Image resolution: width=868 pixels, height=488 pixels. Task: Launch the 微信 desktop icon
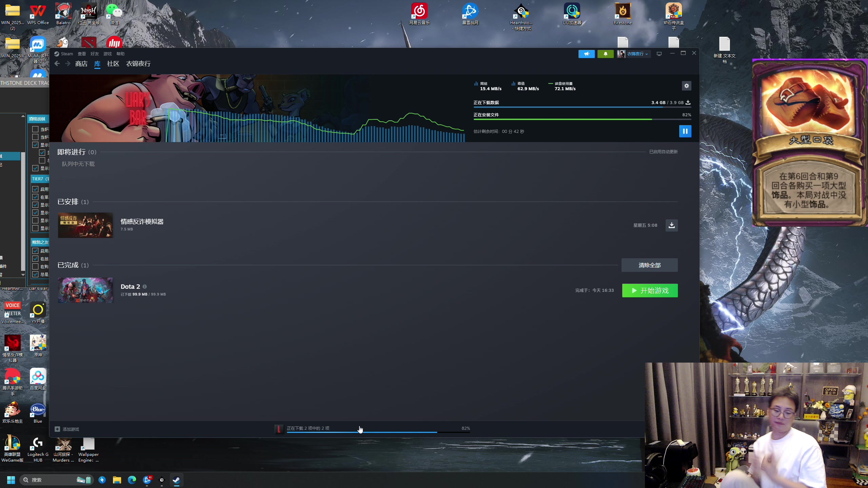114,14
